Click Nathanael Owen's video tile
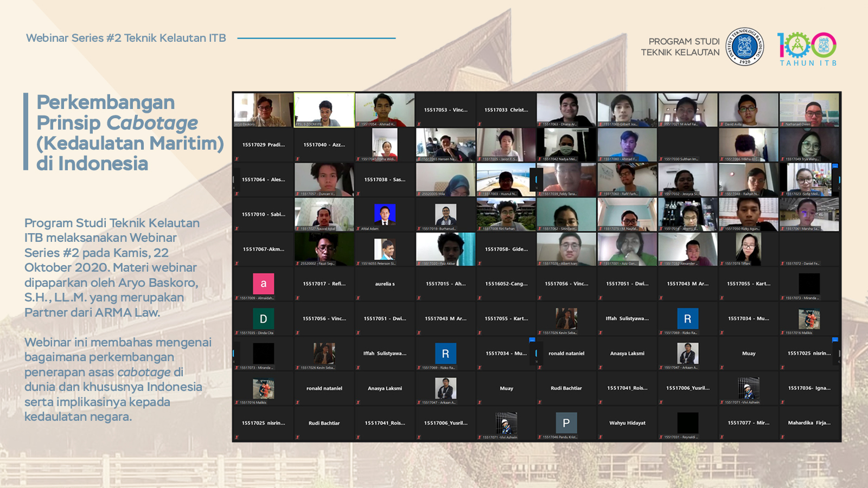The width and height of the screenshot is (868, 488). click(809, 110)
